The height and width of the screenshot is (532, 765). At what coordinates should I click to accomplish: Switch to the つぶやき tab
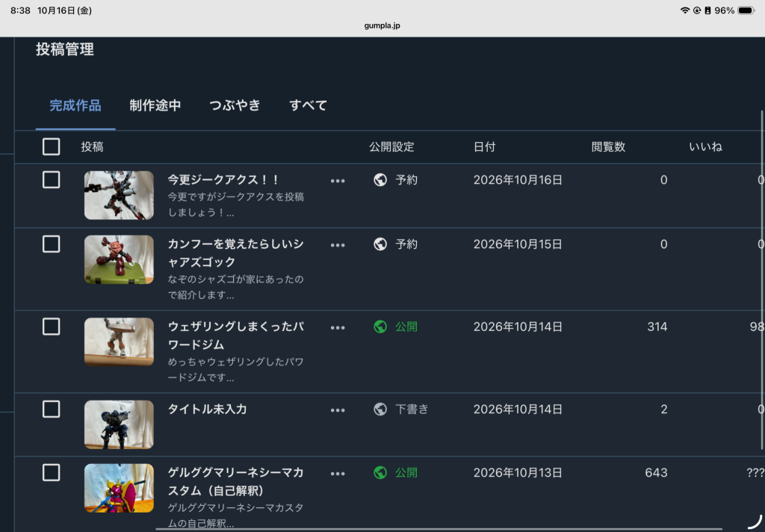click(x=235, y=105)
